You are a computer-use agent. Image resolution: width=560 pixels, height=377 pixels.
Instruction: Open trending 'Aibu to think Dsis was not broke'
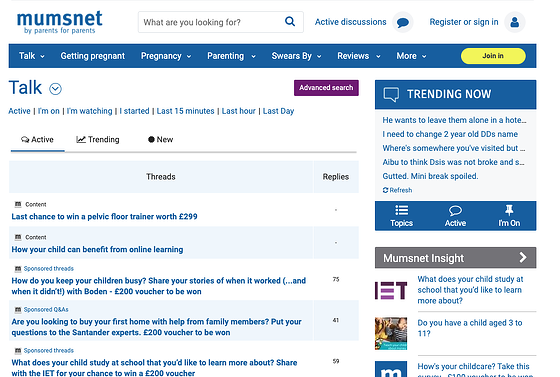(453, 162)
